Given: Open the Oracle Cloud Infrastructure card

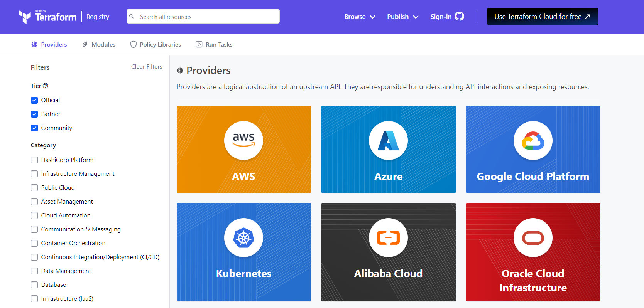Looking at the screenshot, I should click(x=533, y=252).
